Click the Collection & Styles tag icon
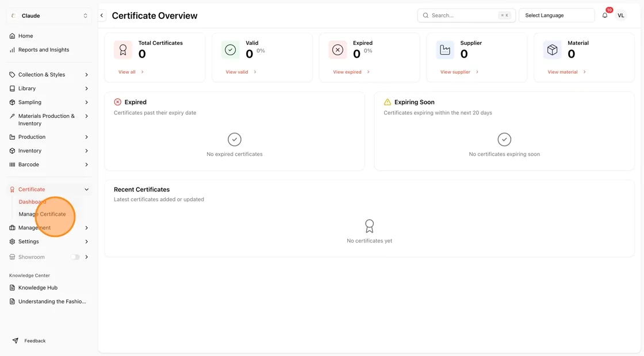 [12, 75]
